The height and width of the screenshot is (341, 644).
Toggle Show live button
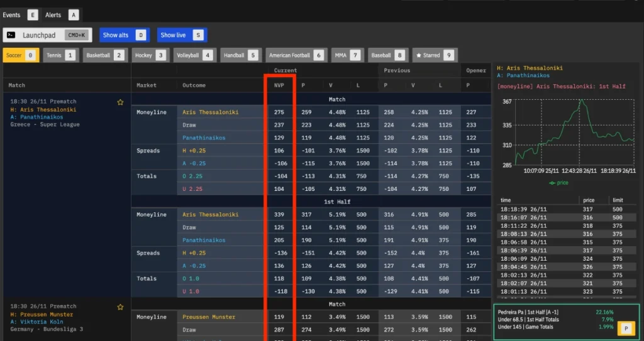click(182, 35)
